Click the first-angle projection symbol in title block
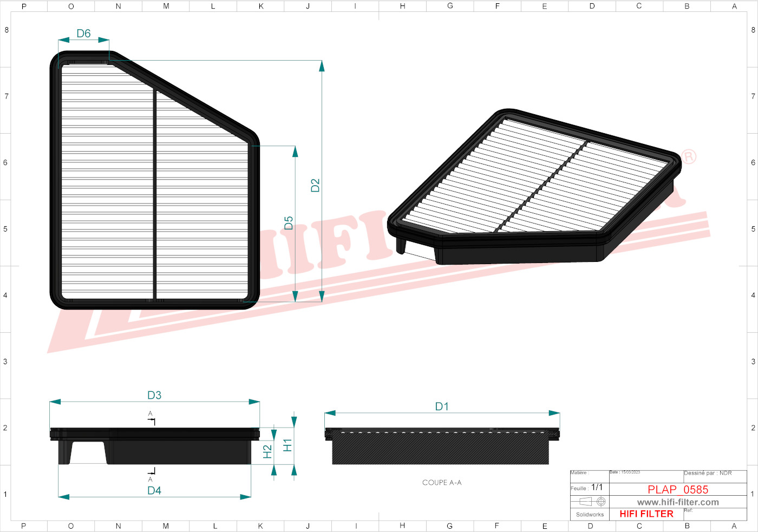758x532 pixels. click(592, 502)
